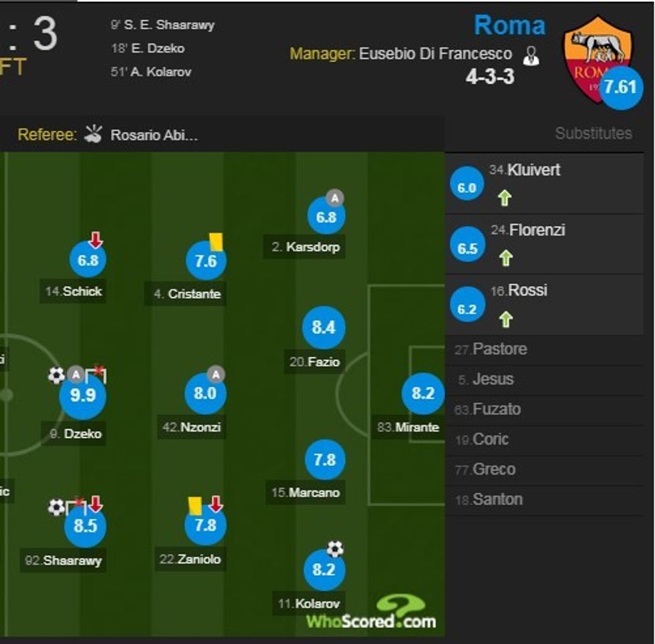655x644 pixels.
Task: Select Pastore in the substitutes list
Action: click(x=499, y=349)
